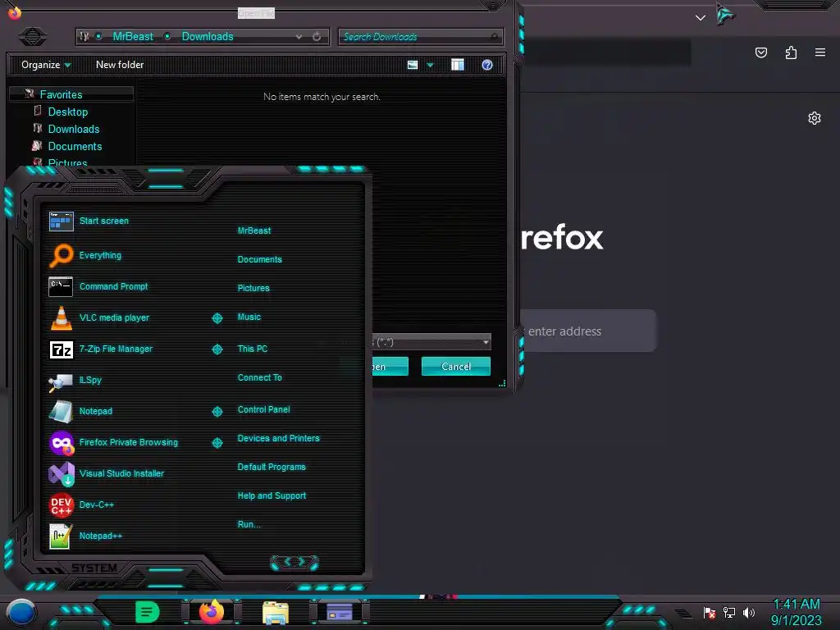840x630 pixels.
Task: Click the dialog back/forward navigation button
Action: click(33, 36)
